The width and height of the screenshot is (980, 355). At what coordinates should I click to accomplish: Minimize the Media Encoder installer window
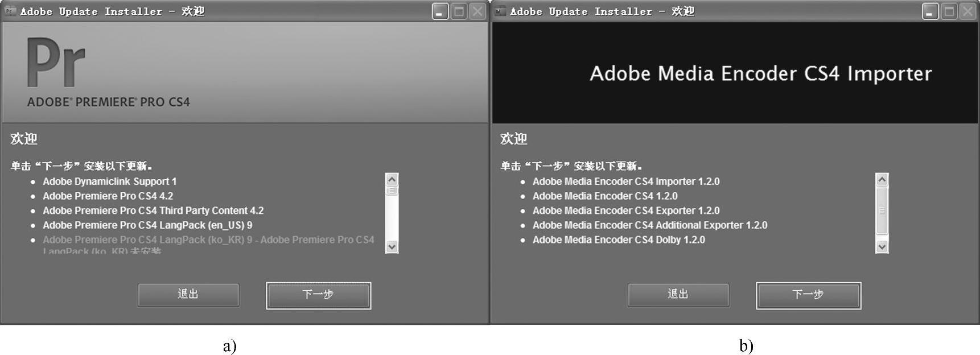pyautogui.click(x=930, y=11)
